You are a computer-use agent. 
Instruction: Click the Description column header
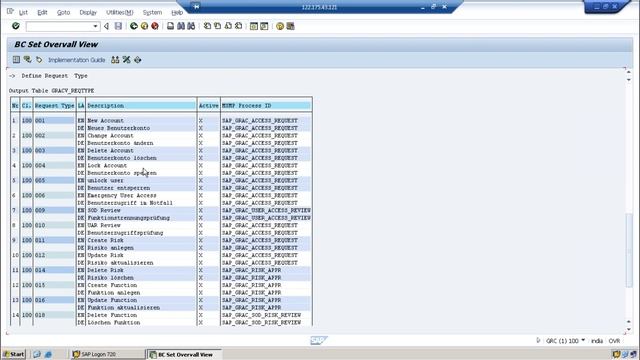click(x=141, y=106)
